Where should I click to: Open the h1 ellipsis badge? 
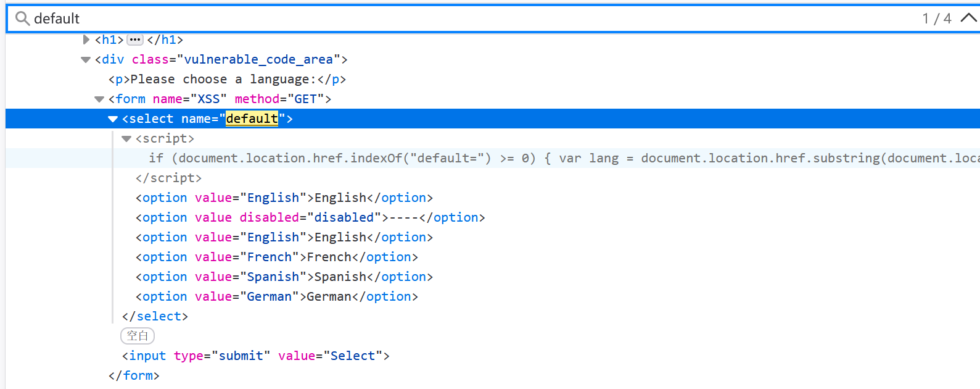(x=135, y=40)
